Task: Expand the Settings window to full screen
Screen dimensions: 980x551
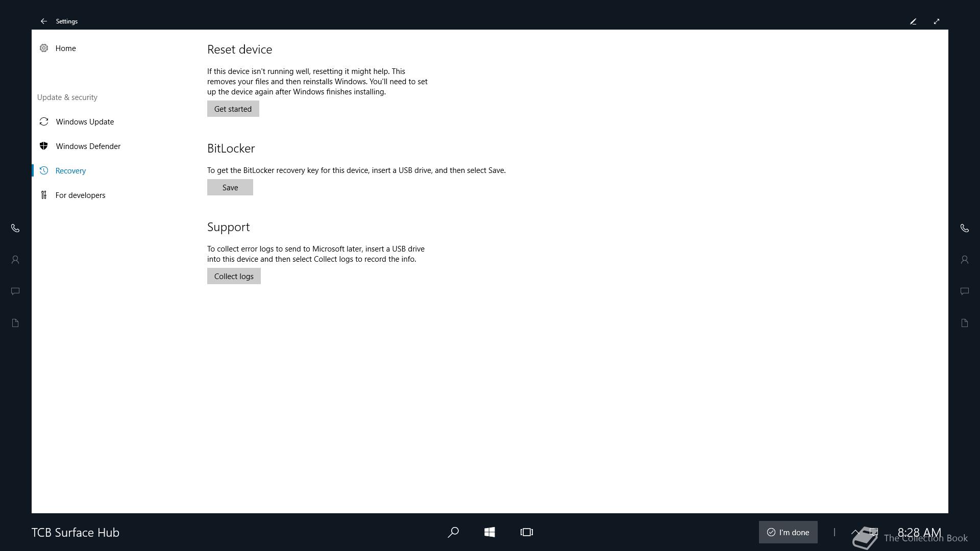Action: click(937, 21)
